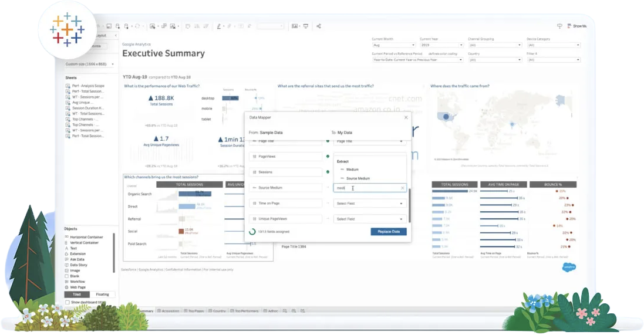Click the Data Mapper vertical scrollbar
This screenshot has height=335, width=644.
click(410, 205)
